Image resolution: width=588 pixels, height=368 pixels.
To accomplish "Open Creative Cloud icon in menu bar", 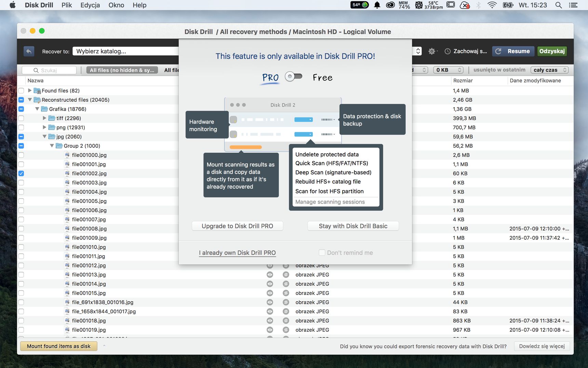I will coord(390,5).
